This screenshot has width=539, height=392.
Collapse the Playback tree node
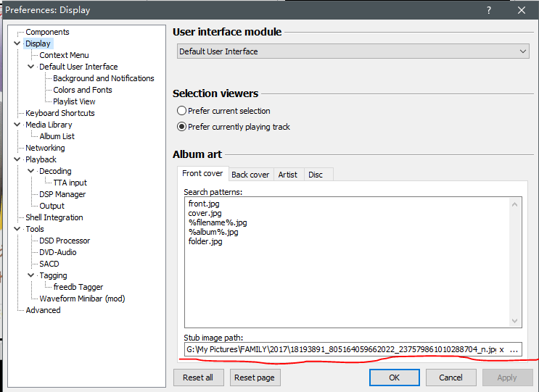click(x=17, y=159)
